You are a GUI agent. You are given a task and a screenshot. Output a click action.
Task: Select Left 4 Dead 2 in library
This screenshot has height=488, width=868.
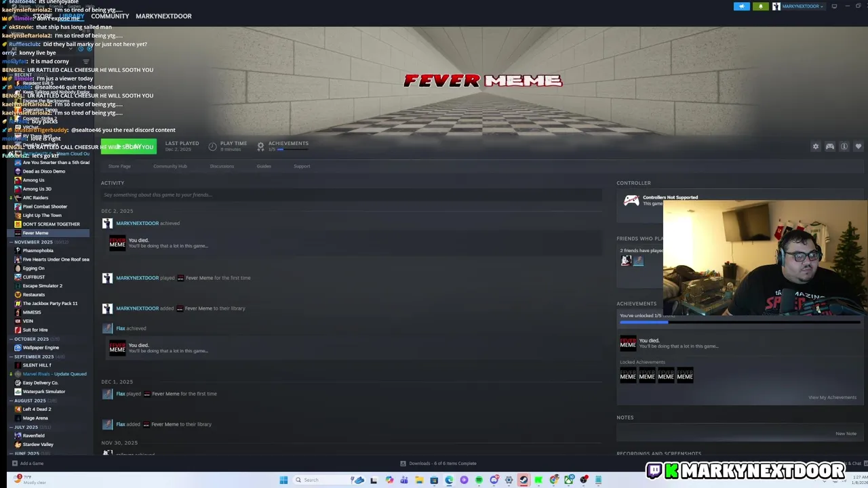(37, 409)
